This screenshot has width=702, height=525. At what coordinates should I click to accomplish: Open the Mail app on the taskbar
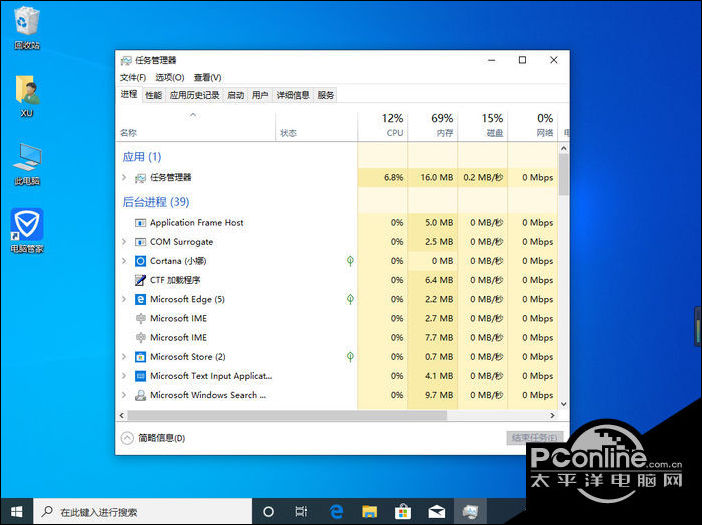[437, 512]
